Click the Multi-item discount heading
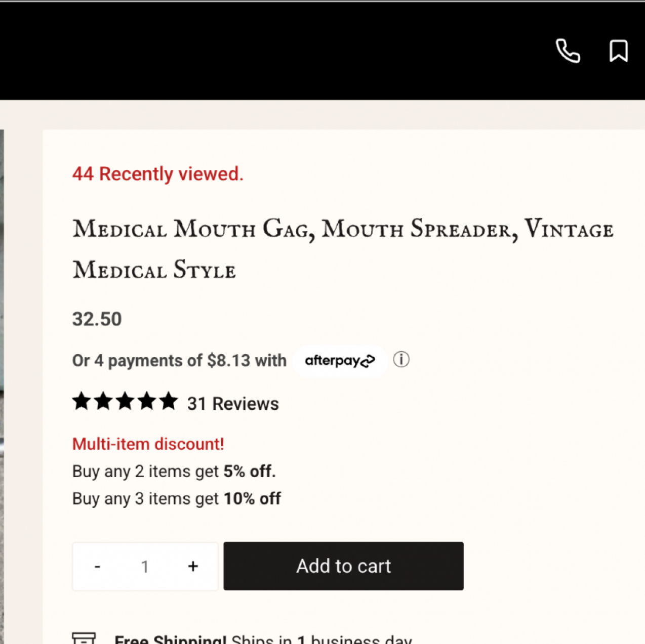 pyautogui.click(x=148, y=444)
